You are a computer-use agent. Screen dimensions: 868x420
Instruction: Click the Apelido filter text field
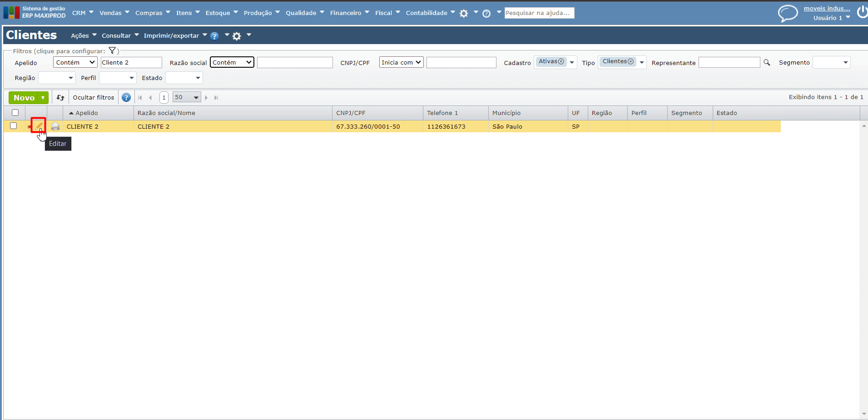(x=131, y=62)
